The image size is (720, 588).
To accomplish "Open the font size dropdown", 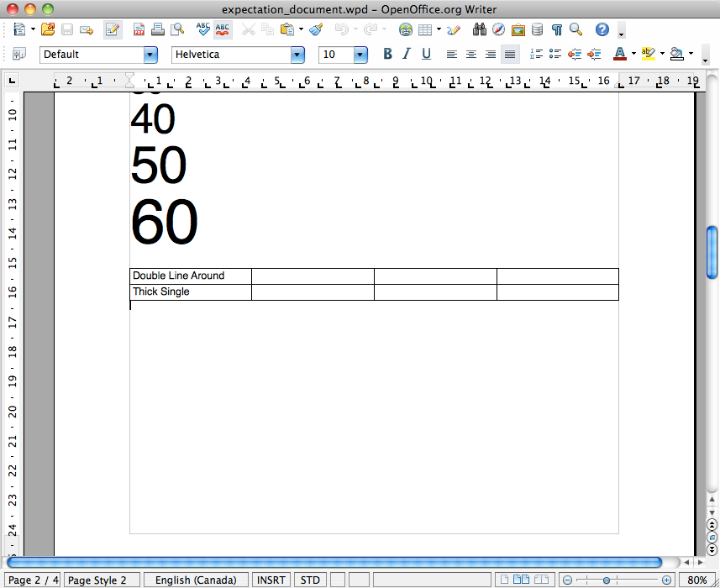I will pos(360,55).
